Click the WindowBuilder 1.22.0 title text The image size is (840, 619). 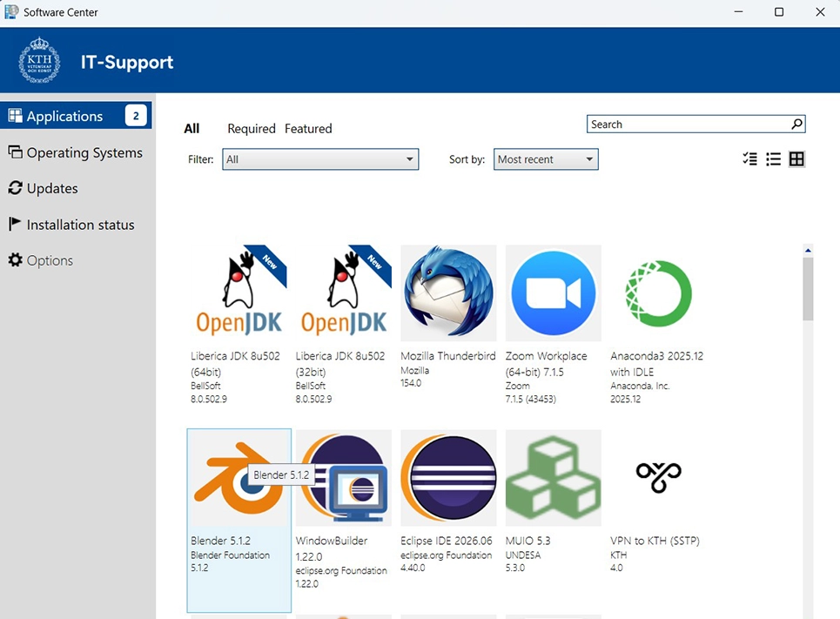pyautogui.click(x=332, y=548)
